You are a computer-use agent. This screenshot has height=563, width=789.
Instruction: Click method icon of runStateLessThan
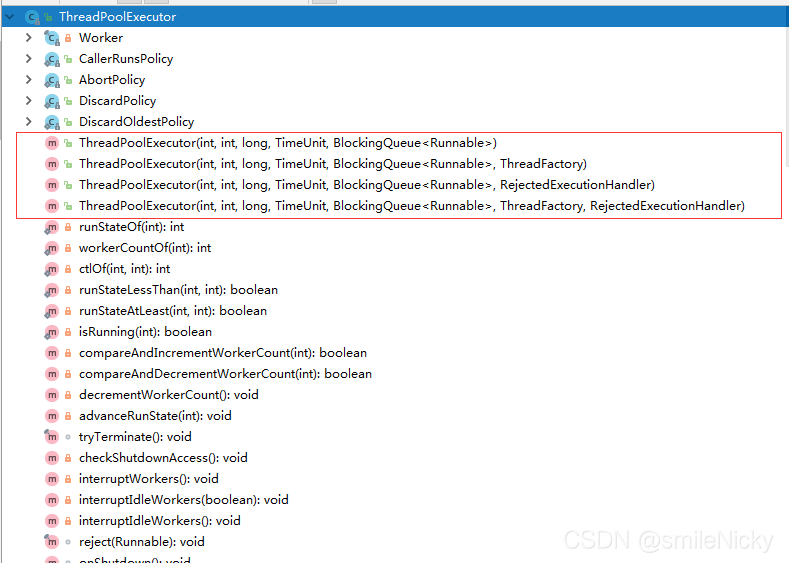(x=52, y=290)
